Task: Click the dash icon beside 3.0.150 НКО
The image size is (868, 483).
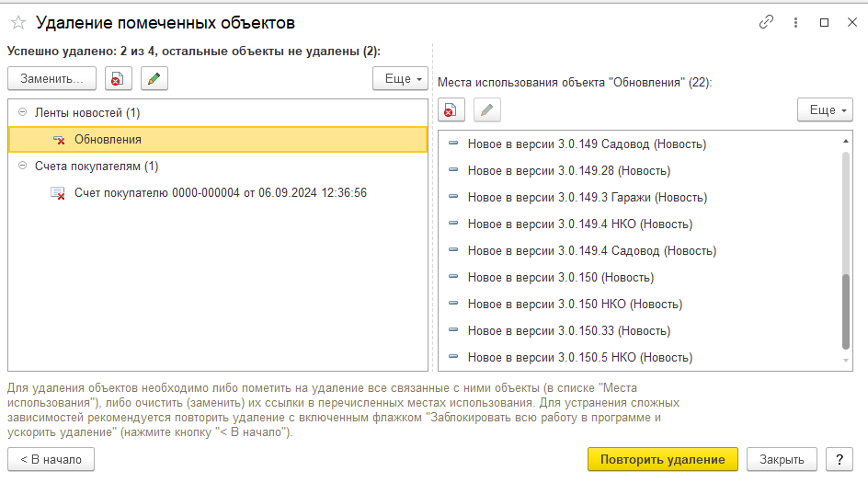Action: (x=452, y=303)
